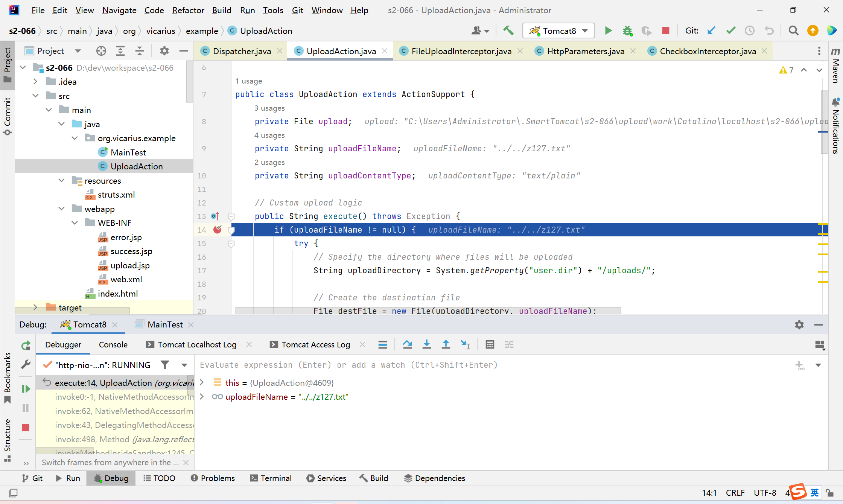Viewport: 843px width, 504px height.
Task: Toggle the thread filter funnel icon
Action: coord(165,365)
